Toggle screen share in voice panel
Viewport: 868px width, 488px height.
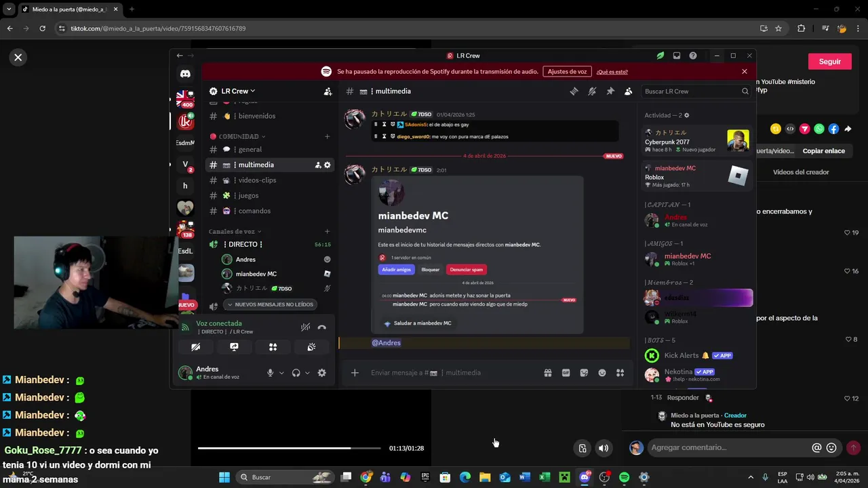(x=234, y=347)
